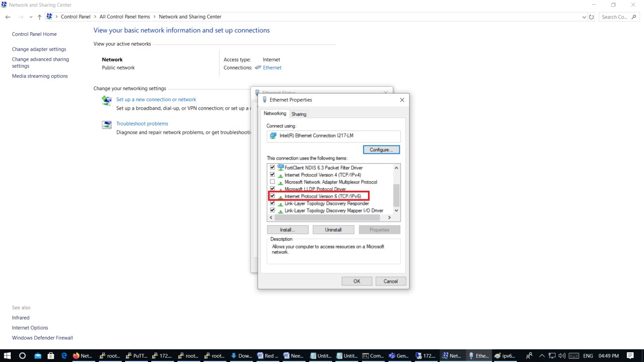Click the Up to parent folder arrow
Viewport: 644px width, 362px height.
(39, 17)
